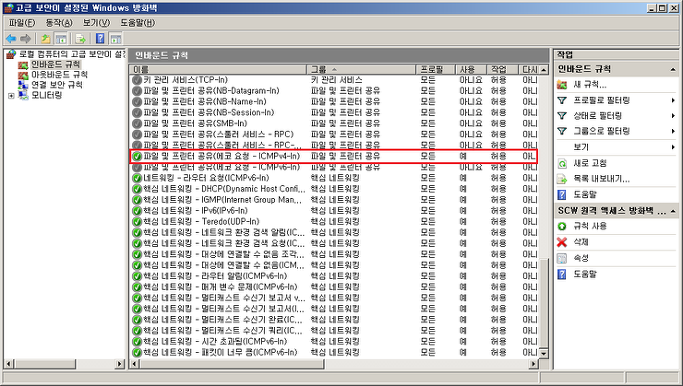Sort by the 작업 column header
The image size is (683, 386).
(503, 69)
